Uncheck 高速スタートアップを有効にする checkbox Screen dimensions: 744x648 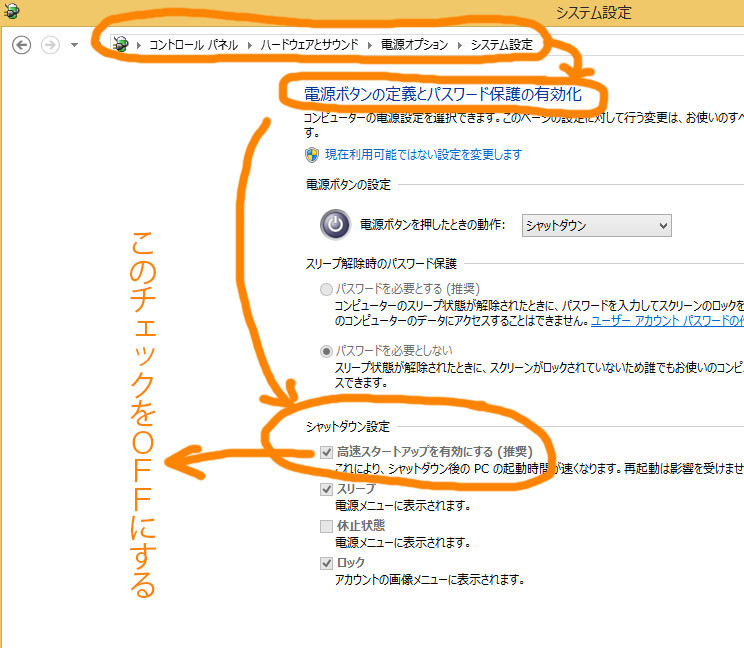[326, 452]
